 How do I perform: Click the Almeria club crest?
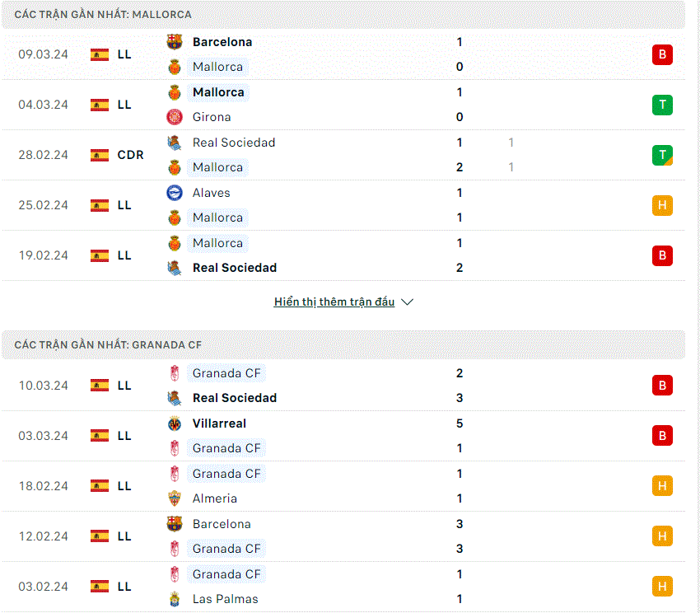point(175,498)
